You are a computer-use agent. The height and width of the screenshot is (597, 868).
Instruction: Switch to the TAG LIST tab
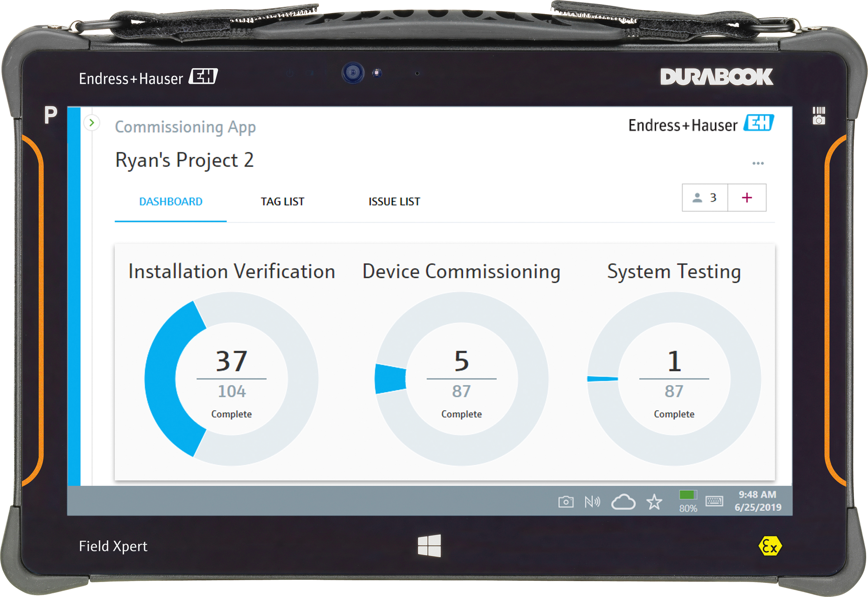pyautogui.click(x=282, y=201)
